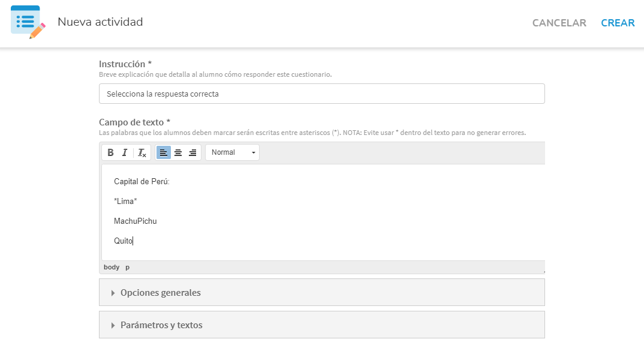This screenshot has width=644, height=360.
Task: Align text right in the editor
Action: (x=192, y=152)
